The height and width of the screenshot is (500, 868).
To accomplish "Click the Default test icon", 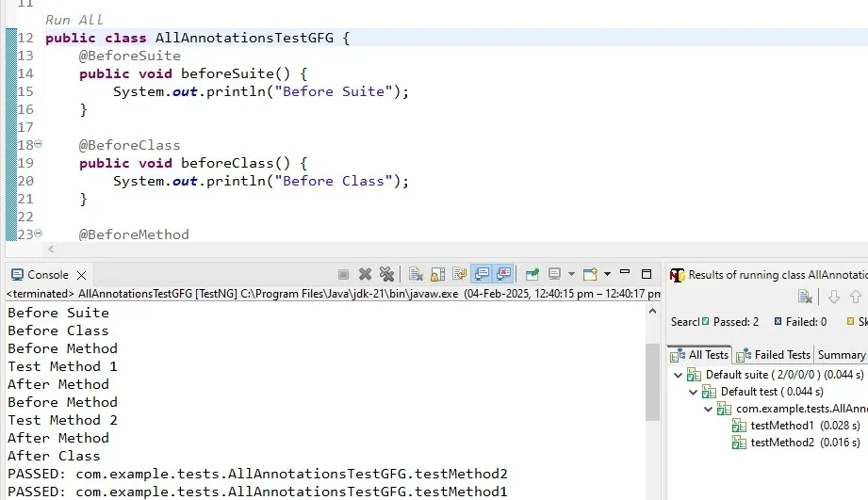I will coord(709,392).
